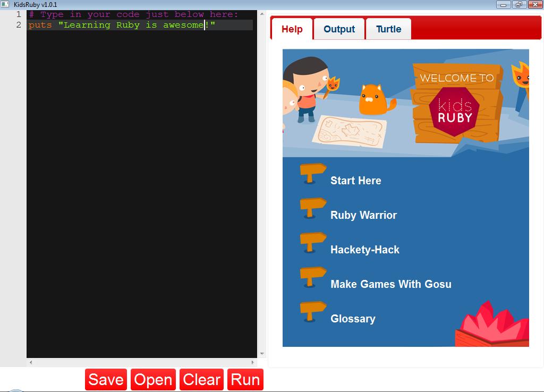Click the horizontal scrollbar right arrow
Image resolution: width=544 pixels, height=392 pixels.
click(252, 362)
